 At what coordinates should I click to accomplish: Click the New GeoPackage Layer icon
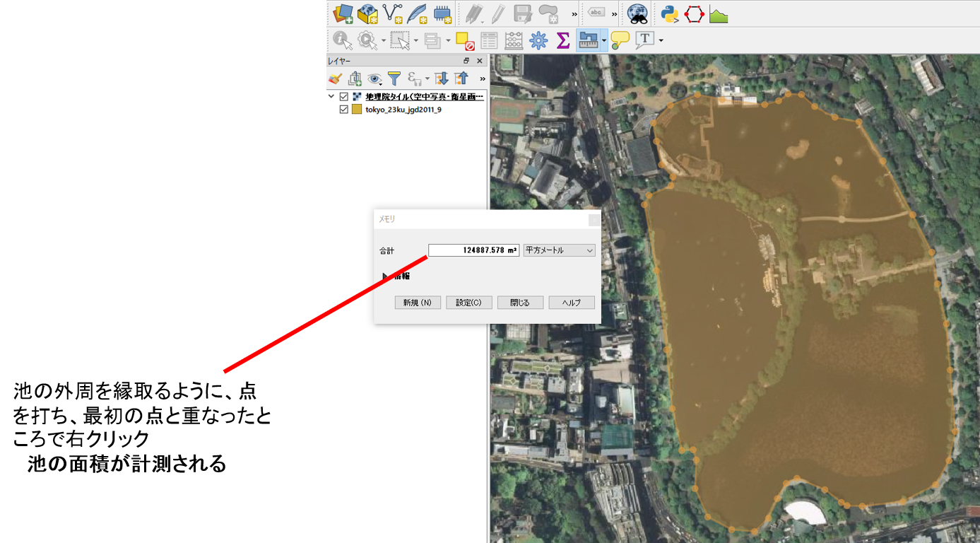tap(367, 13)
